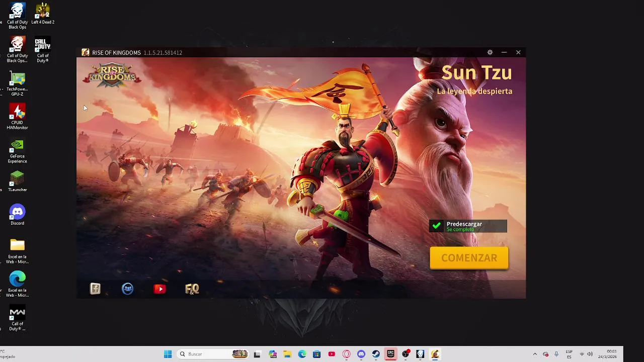Open launcher settings gear icon

pos(490,52)
